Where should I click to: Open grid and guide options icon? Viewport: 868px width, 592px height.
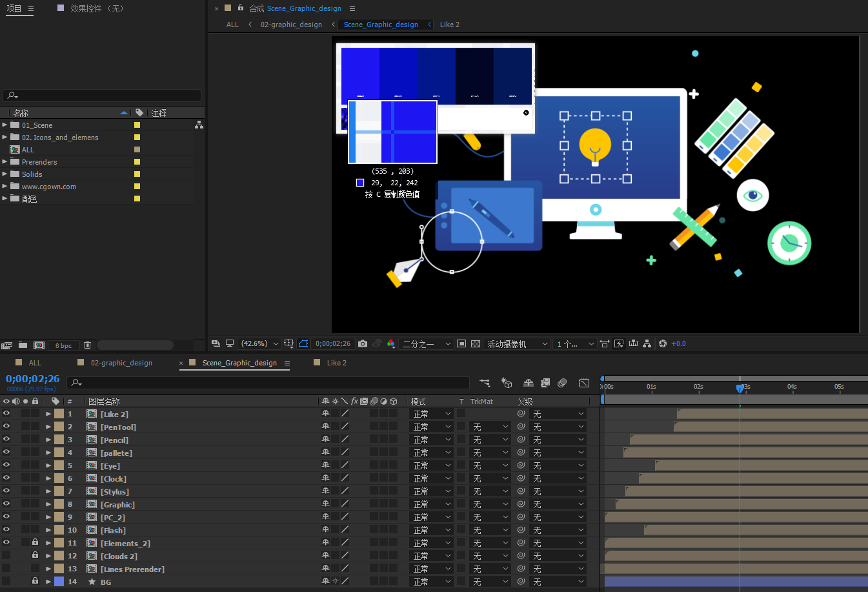[288, 344]
